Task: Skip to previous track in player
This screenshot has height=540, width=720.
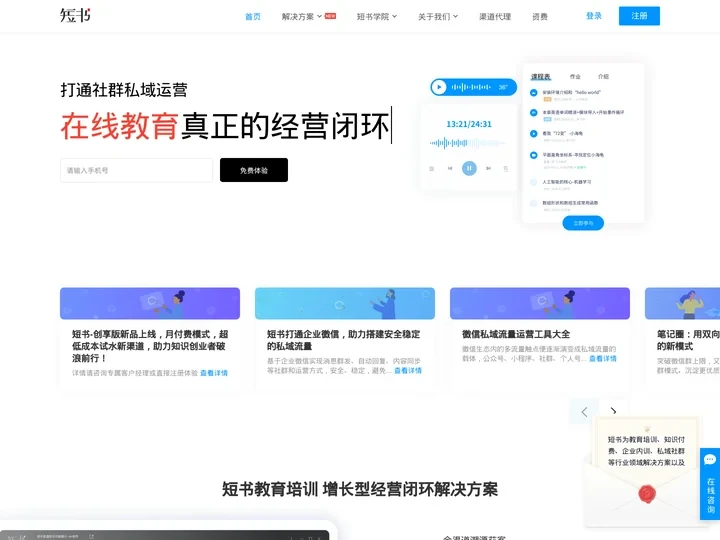Action: (450, 169)
